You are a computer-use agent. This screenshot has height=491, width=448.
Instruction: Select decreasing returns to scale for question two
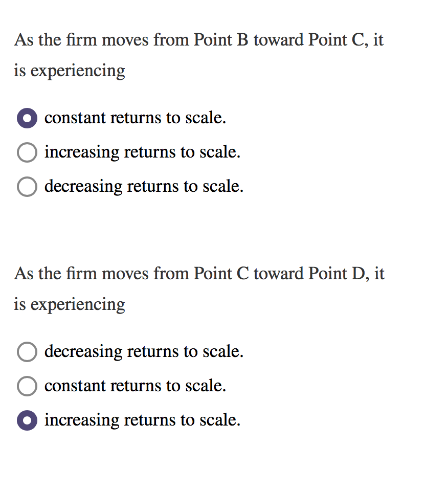(27, 351)
